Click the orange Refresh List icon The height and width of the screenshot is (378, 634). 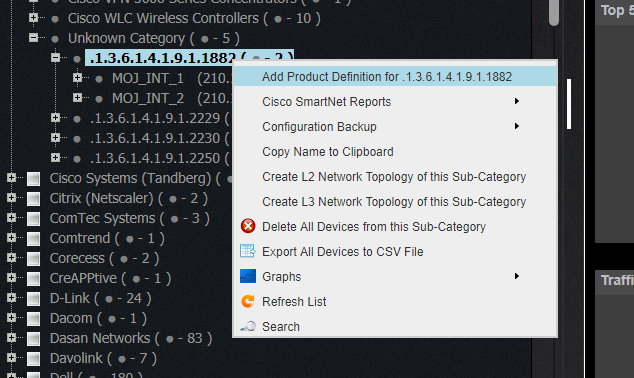tap(247, 301)
